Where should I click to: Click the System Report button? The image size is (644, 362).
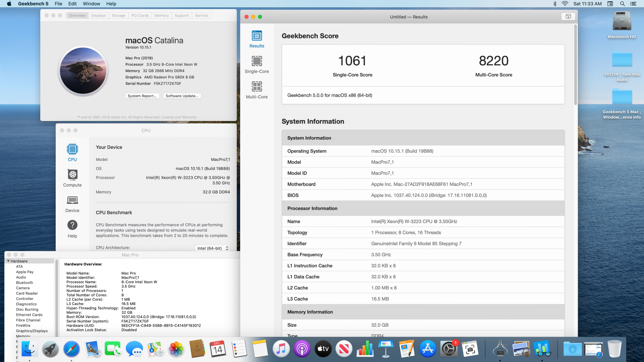(142, 96)
